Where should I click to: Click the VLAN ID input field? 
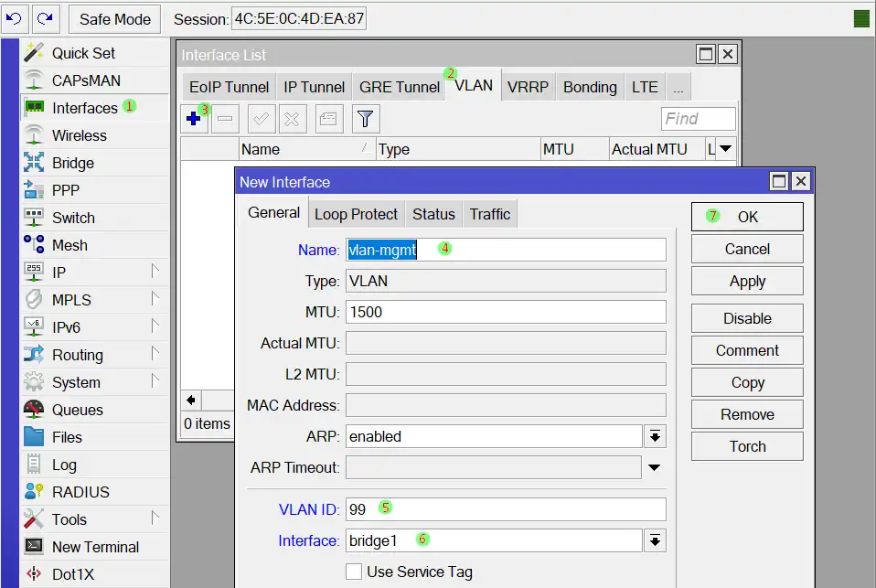pos(506,509)
